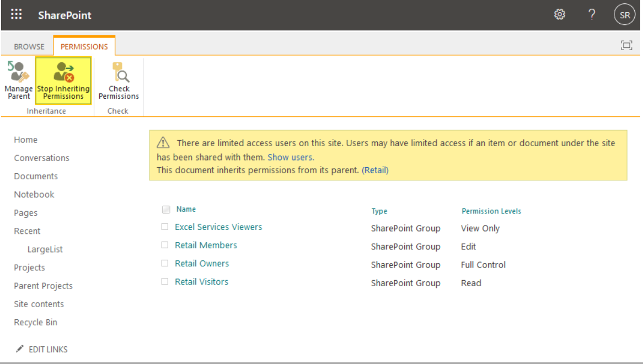Select the Permissions ribbon tab
Viewport: 643px width, 364px height.
[84, 46]
